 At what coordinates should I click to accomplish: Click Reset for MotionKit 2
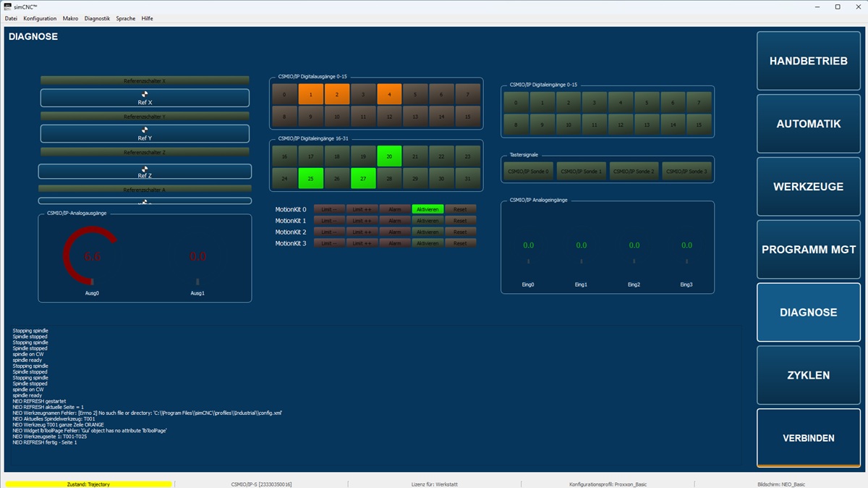(460, 232)
